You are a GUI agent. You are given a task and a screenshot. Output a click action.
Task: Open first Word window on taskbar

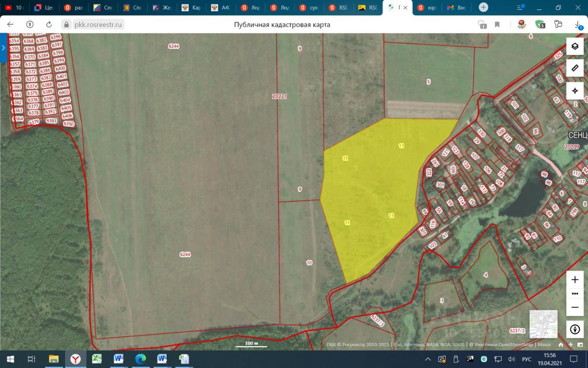click(x=119, y=359)
